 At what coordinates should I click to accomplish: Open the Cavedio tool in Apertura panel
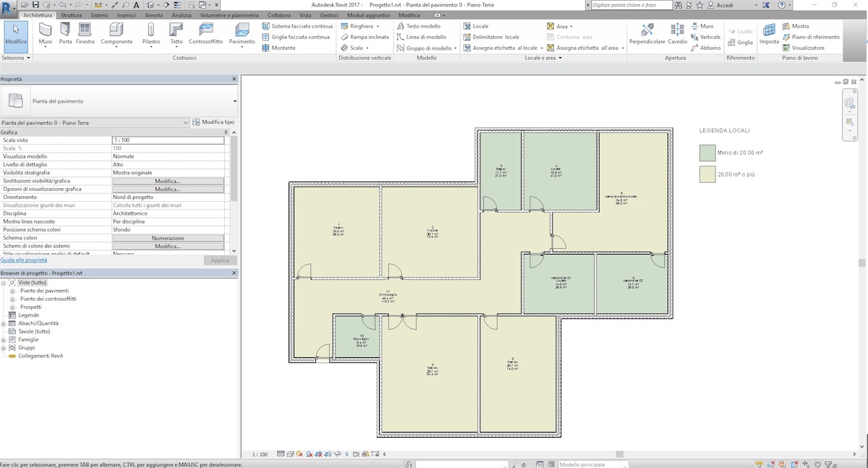coord(678,31)
